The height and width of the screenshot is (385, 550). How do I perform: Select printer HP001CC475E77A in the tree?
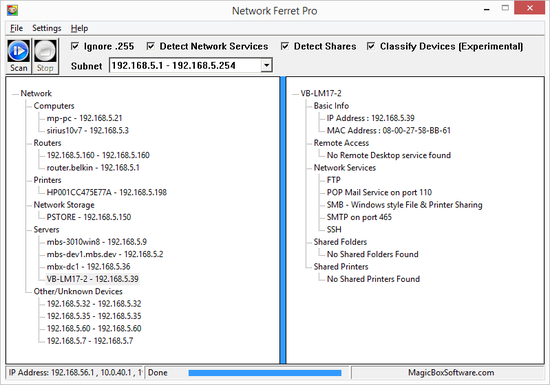[x=107, y=192]
